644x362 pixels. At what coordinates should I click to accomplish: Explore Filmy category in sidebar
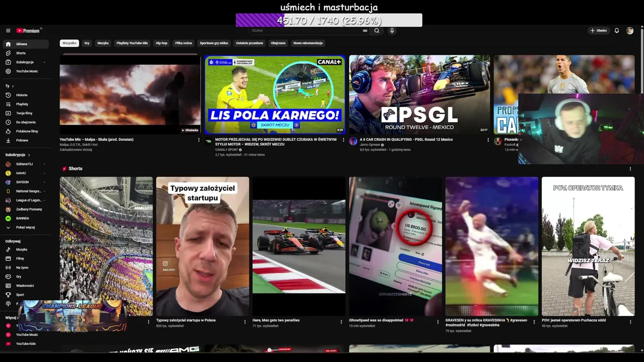(x=27, y=258)
